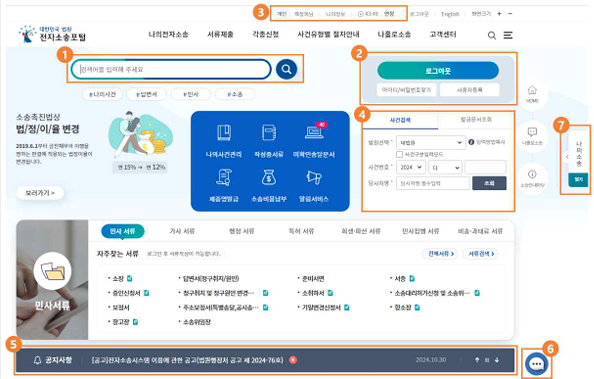
Task: Click the #민사 hashtag chip
Action: pyautogui.click(x=191, y=94)
